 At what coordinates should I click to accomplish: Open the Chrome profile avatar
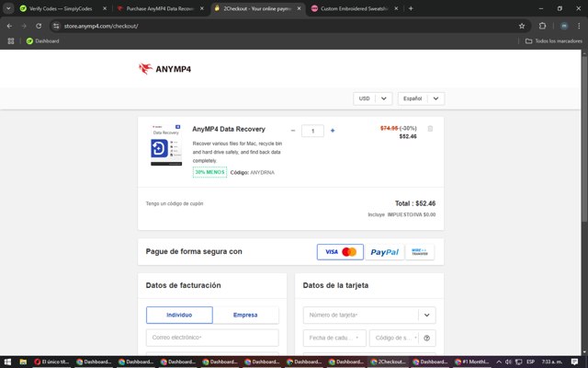coord(564,26)
